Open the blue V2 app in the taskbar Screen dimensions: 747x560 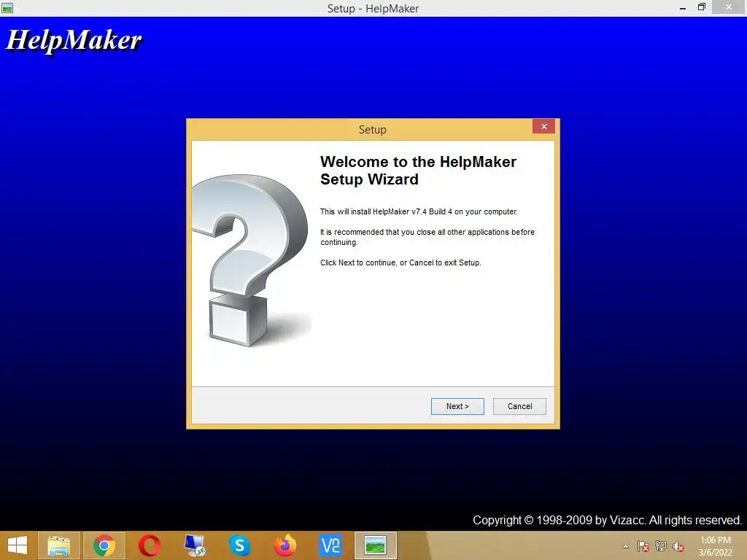[x=330, y=545]
